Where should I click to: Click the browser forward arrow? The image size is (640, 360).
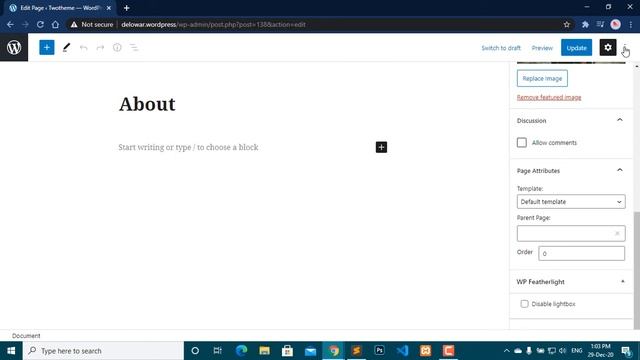(25, 24)
